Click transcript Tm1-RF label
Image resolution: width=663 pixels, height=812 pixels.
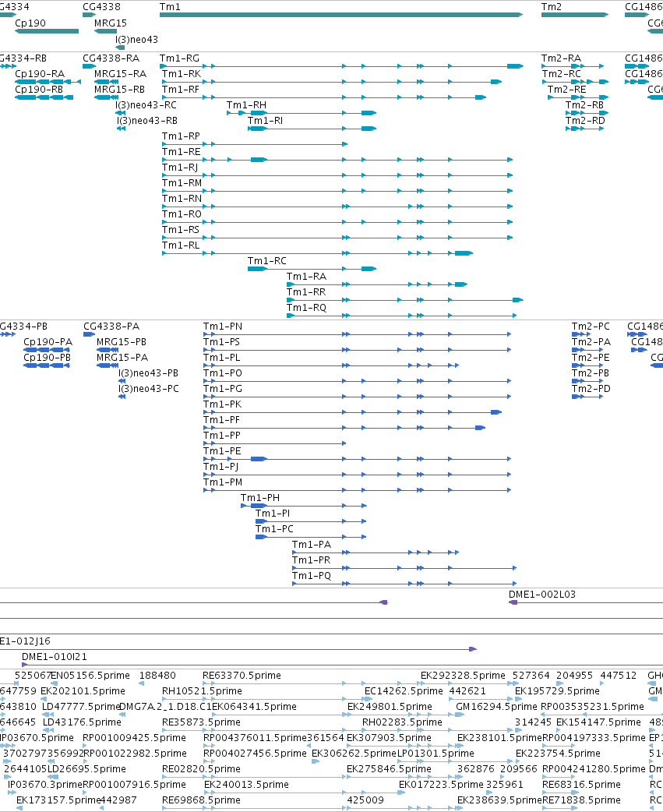click(x=181, y=89)
